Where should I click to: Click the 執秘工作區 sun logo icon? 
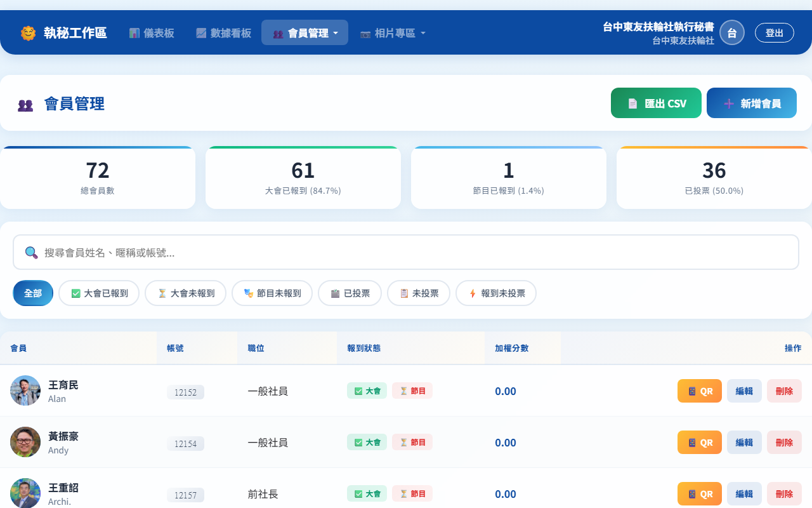click(x=28, y=33)
